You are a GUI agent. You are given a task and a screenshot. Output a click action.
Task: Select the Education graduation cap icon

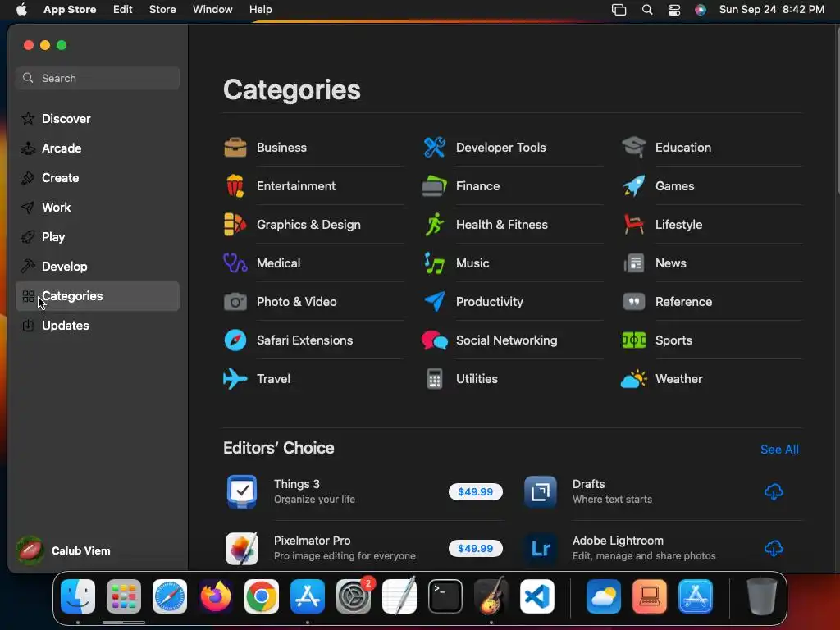point(634,148)
